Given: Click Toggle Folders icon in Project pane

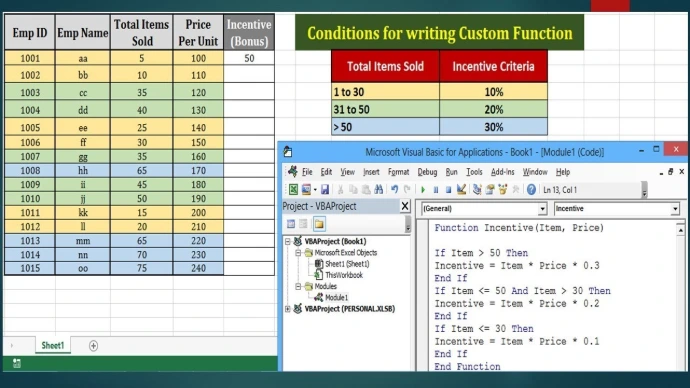Looking at the screenshot, I should click(319, 224).
